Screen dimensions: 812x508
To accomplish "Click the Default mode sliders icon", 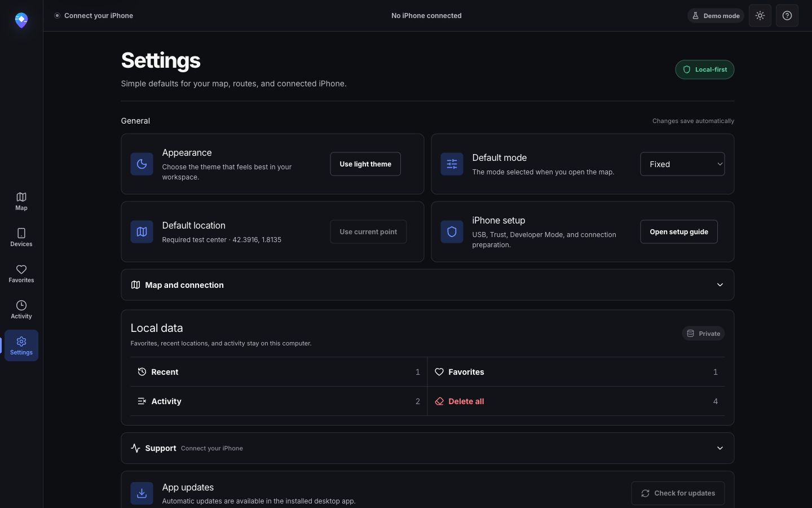I will (452, 164).
